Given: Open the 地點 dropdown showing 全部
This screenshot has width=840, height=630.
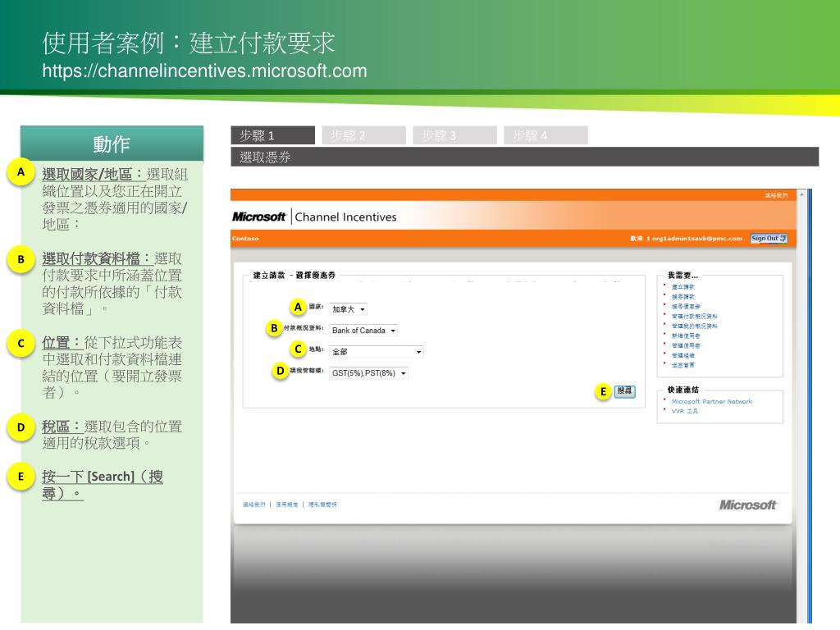Looking at the screenshot, I should tap(377, 352).
